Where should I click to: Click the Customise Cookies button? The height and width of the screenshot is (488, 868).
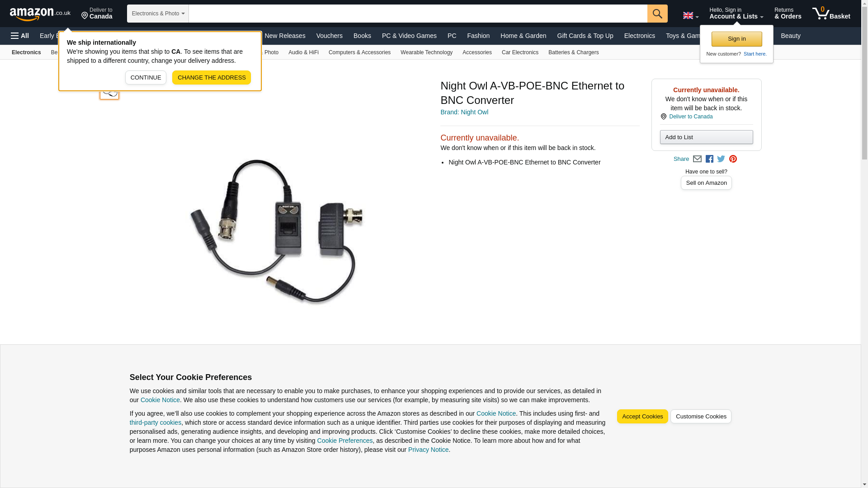coord(701,417)
